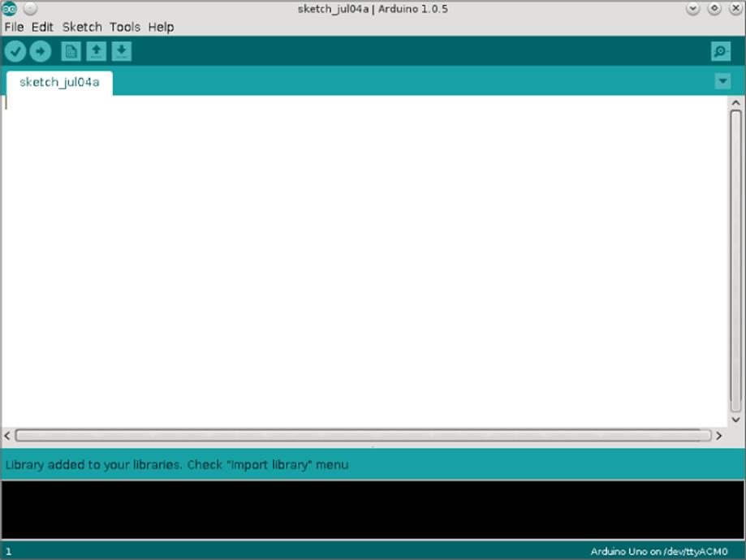Click the horizontal scrollbar right arrow
This screenshot has height=560, width=746.
tap(718, 436)
